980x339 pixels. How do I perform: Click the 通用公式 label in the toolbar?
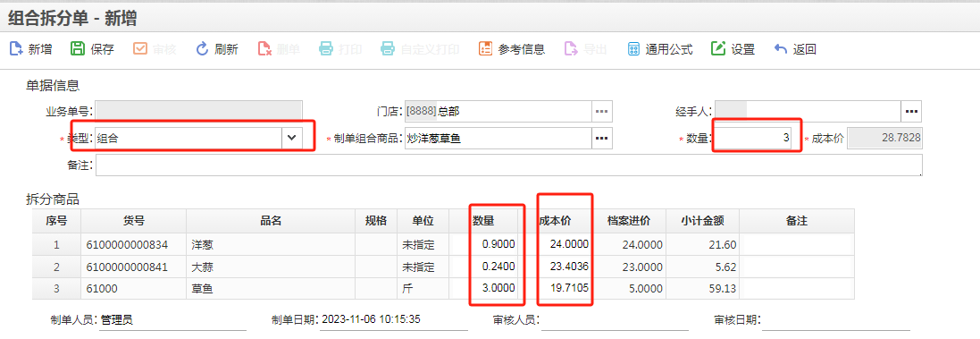click(x=669, y=50)
